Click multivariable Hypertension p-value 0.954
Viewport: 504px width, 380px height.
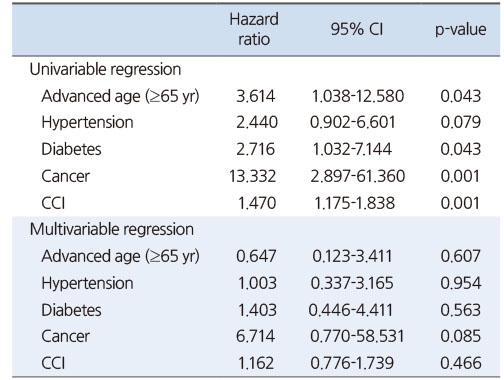click(x=461, y=283)
